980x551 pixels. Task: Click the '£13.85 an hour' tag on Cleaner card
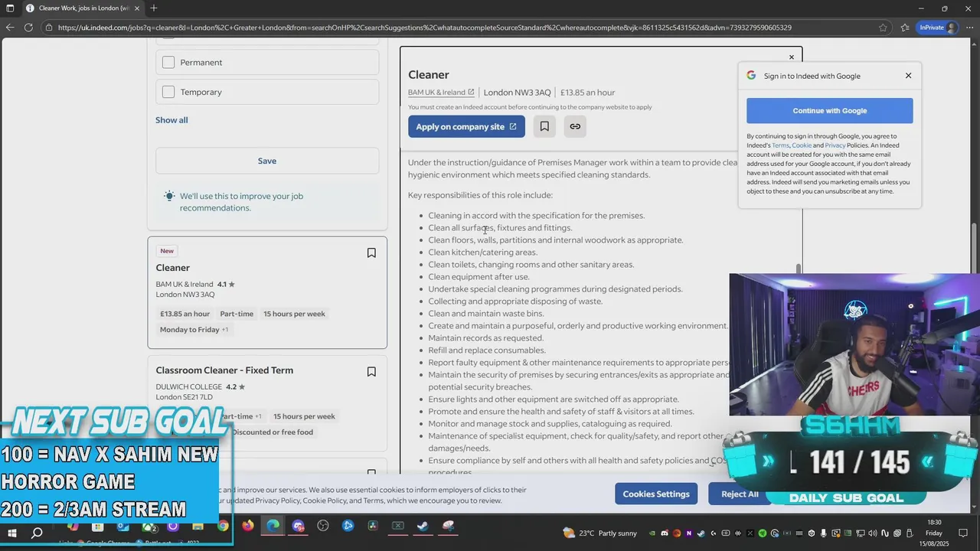tap(185, 314)
